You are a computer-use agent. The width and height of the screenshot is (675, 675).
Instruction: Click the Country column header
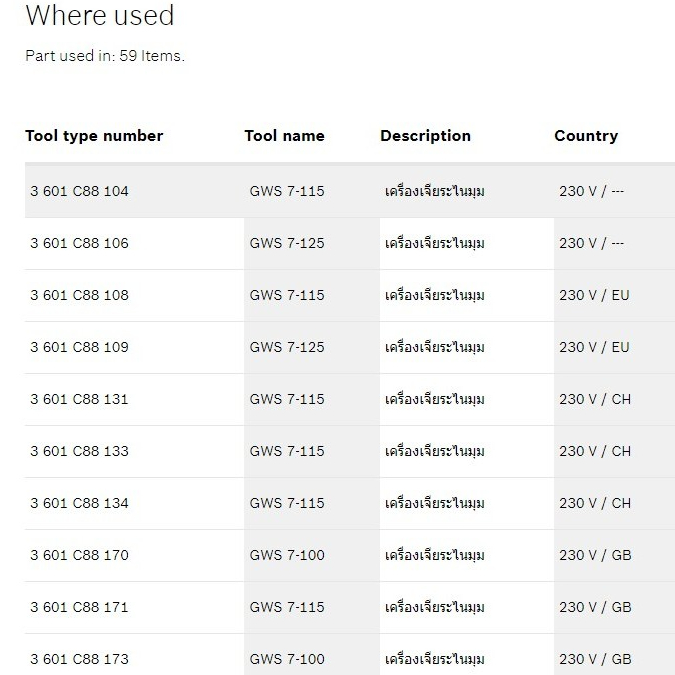click(x=586, y=136)
